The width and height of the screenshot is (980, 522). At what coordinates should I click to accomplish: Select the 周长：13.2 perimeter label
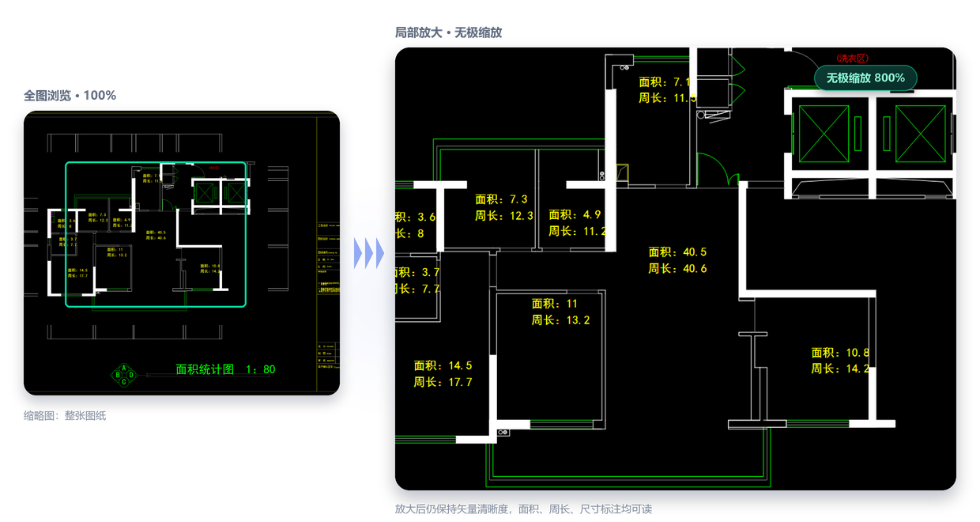(x=560, y=320)
